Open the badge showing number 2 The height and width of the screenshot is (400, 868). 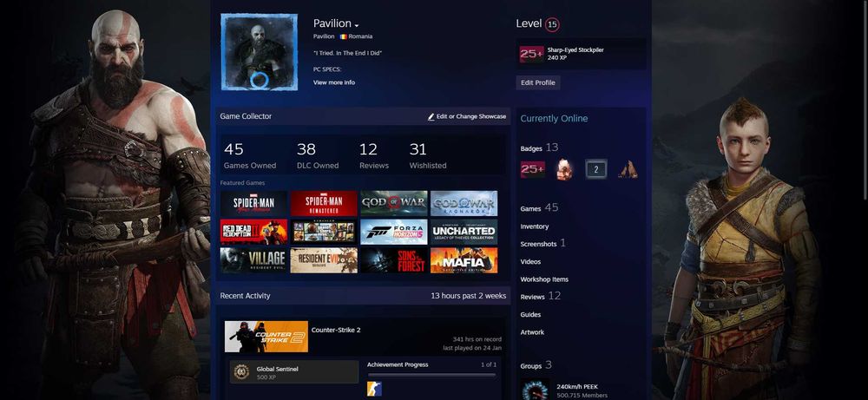[596, 169]
